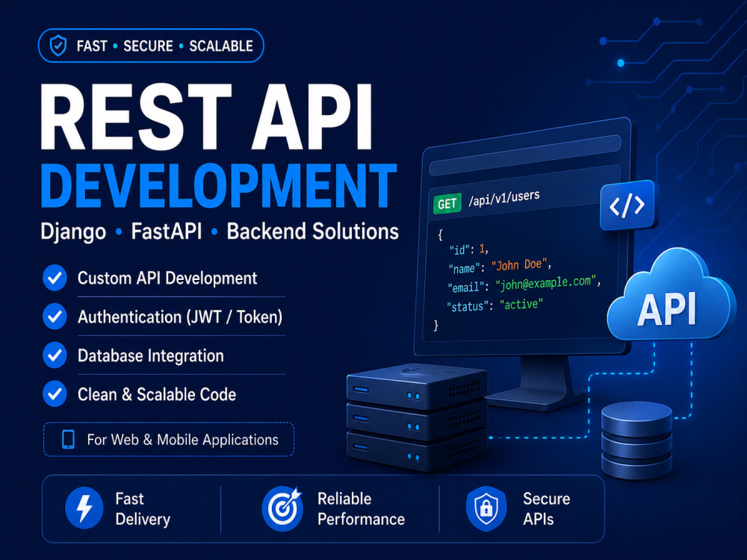The image size is (747, 560).
Task: Click the REST API headline
Action: pos(207,118)
